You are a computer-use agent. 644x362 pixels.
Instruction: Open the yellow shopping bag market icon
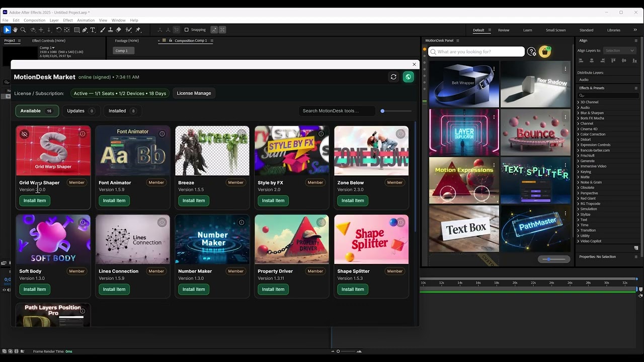click(x=544, y=51)
